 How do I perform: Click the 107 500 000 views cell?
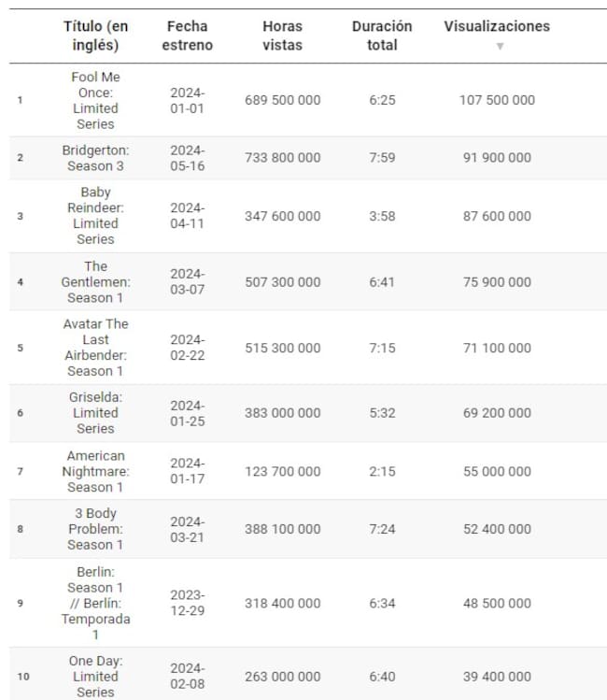[x=497, y=100]
